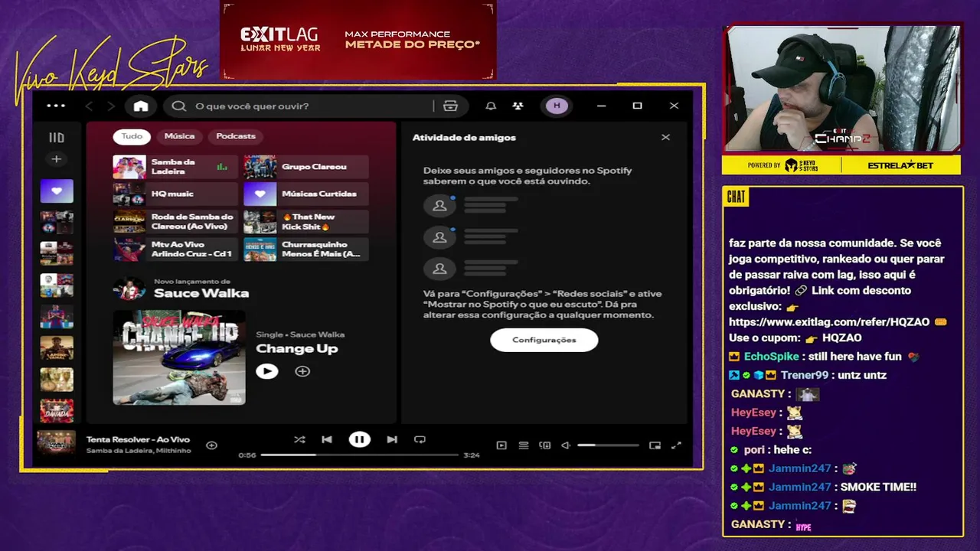Seek on the song progress bar

click(x=360, y=455)
